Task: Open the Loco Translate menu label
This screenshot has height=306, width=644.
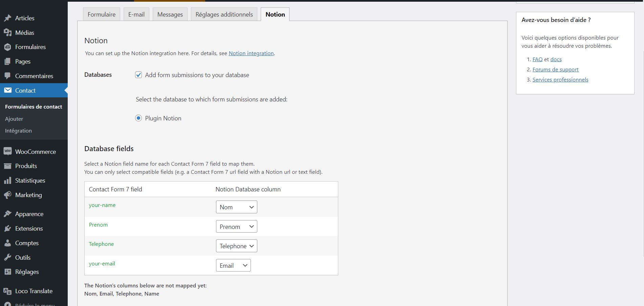Action: click(34, 291)
